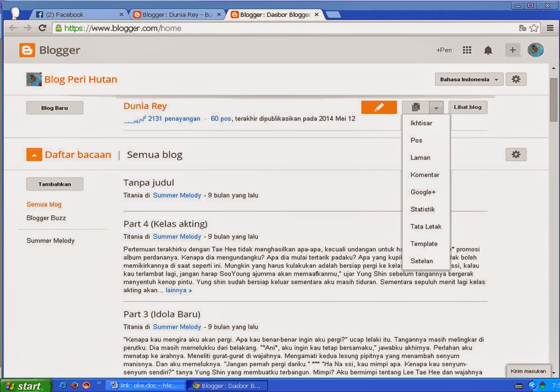Click the Blog Baru button

click(55, 108)
